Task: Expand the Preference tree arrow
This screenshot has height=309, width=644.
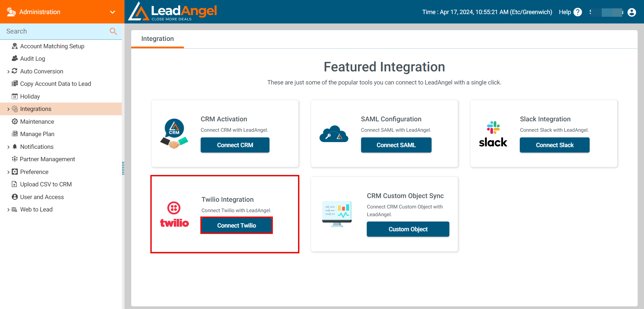Action: click(x=8, y=172)
